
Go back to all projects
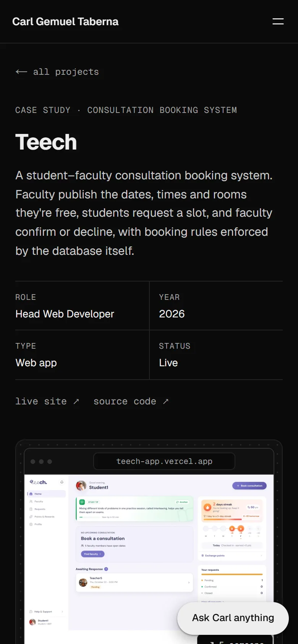(x=57, y=72)
